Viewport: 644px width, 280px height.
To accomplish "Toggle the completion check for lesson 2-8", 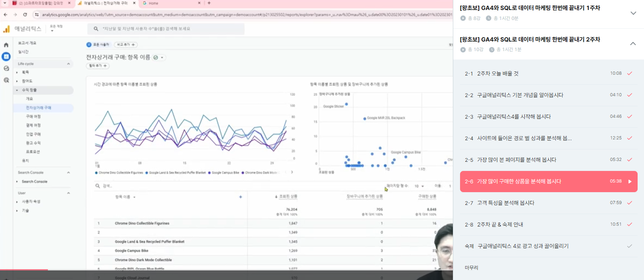I will (630, 224).
